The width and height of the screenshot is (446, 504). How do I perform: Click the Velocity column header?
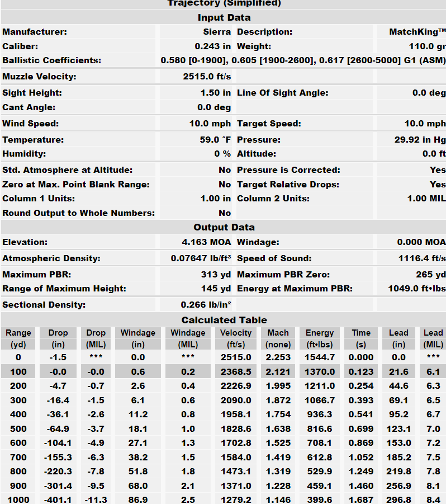pyautogui.click(x=236, y=333)
